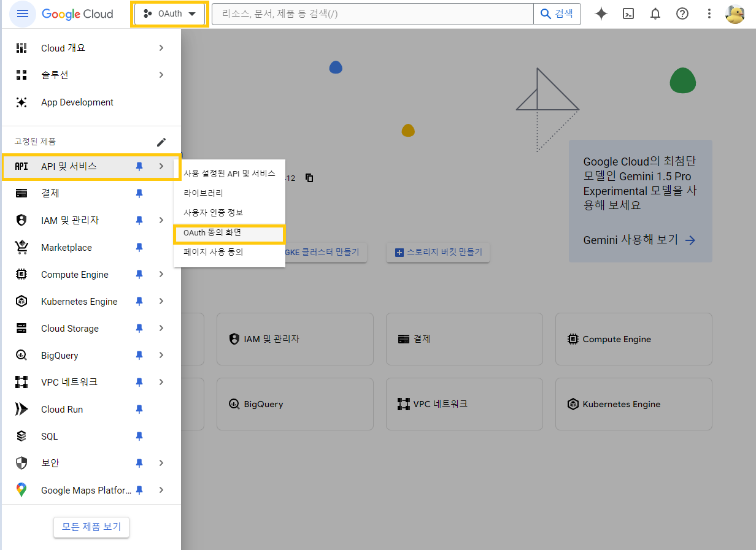
Task: Open the Gemini sparkle icon
Action: [x=601, y=14]
